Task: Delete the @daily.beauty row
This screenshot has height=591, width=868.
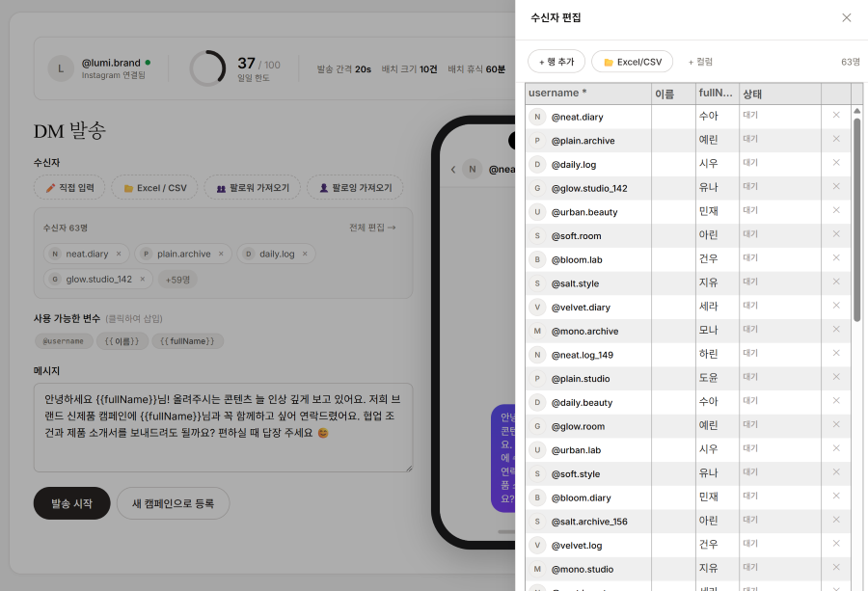Action: [x=836, y=401]
